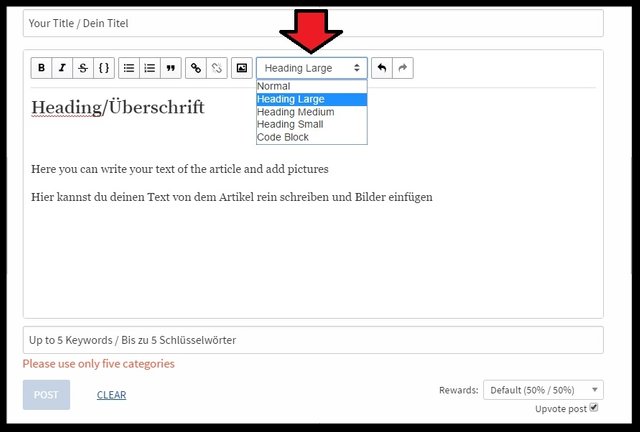Viewport: 640px width, 432px height.
Task: Choose Heading Medium from style list
Action: (312, 112)
